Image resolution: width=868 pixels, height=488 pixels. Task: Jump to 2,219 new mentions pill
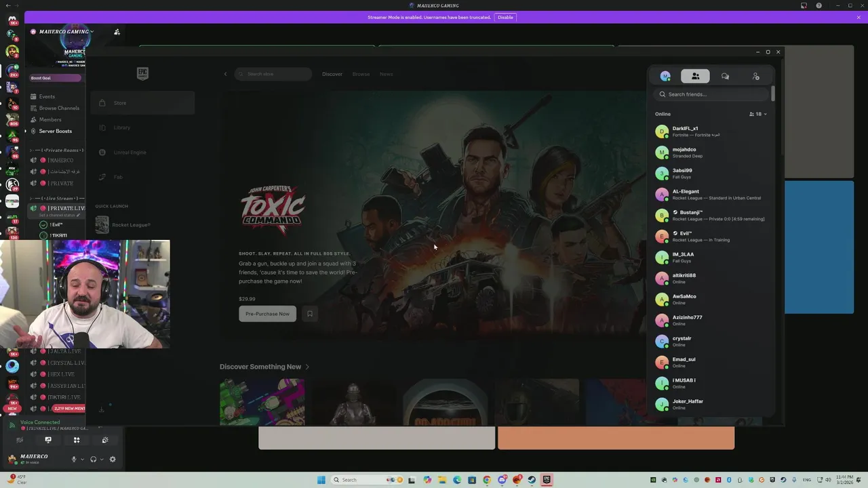pyautogui.click(x=68, y=409)
